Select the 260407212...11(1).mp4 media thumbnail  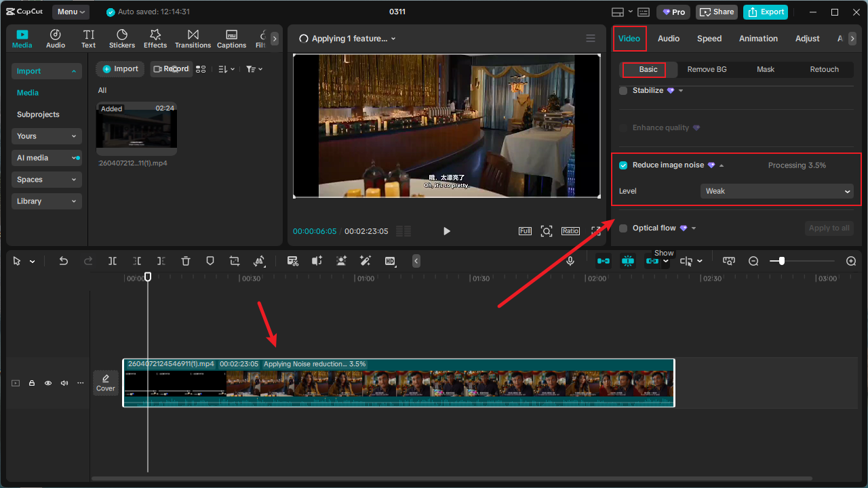pos(136,127)
